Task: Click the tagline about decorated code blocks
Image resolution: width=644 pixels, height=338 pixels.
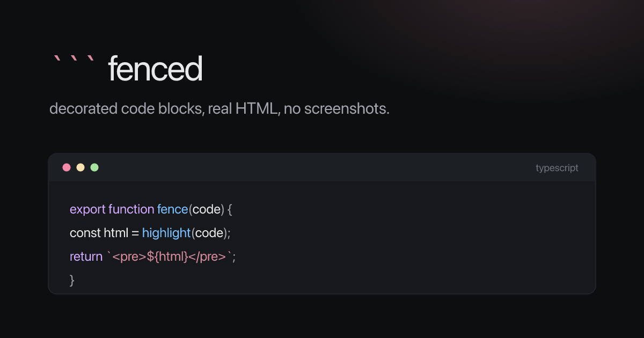Action: point(219,109)
